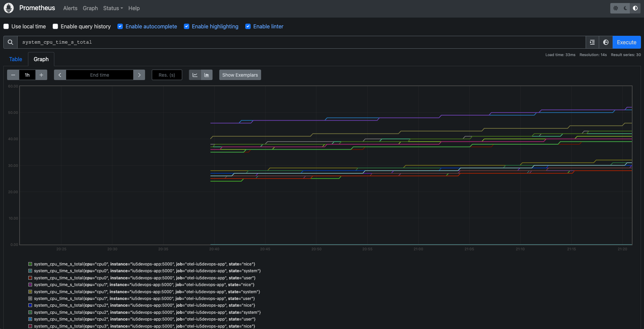Enable query history checkbox
The width and height of the screenshot is (644, 329).
tap(55, 26)
